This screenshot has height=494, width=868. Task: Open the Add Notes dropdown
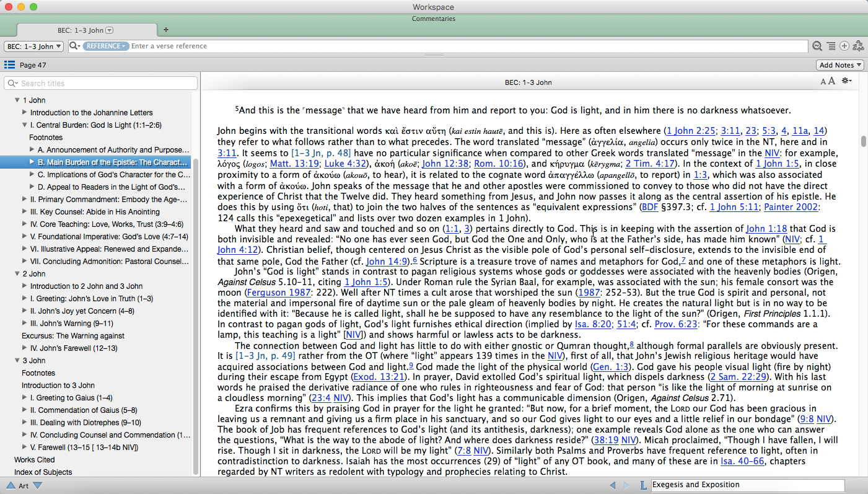click(x=840, y=65)
